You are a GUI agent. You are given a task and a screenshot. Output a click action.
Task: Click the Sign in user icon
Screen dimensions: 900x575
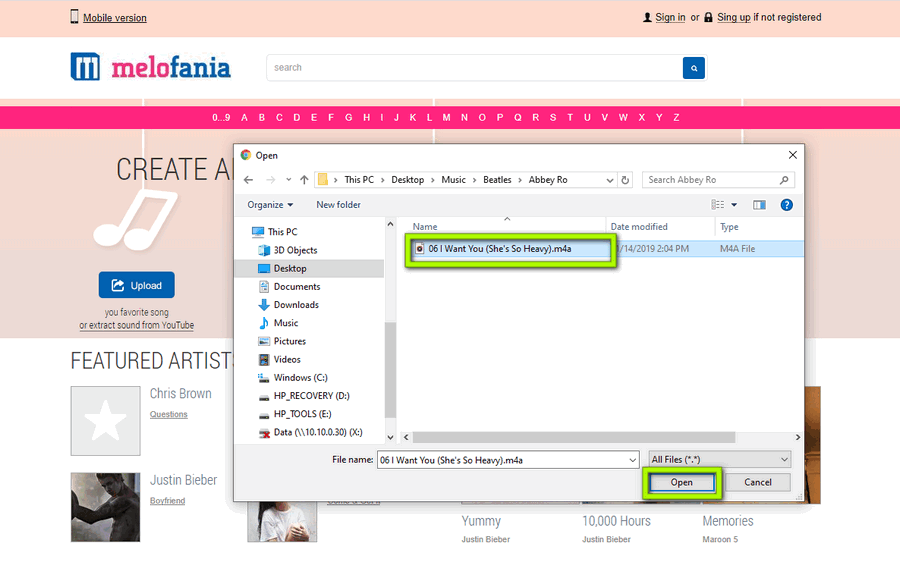(x=647, y=17)
